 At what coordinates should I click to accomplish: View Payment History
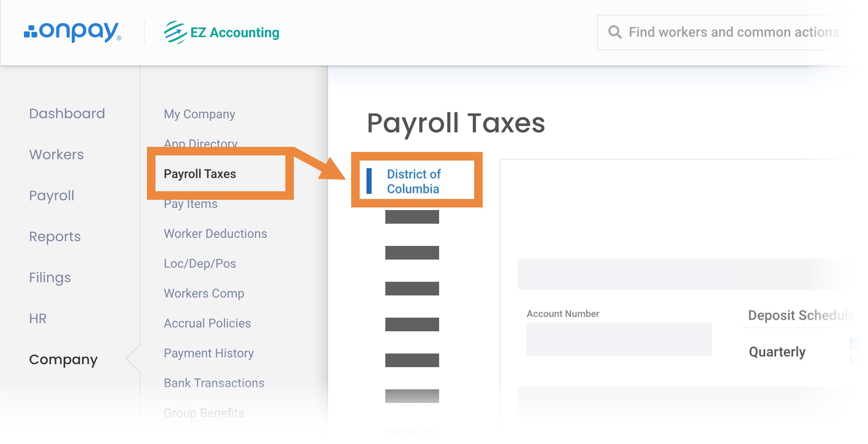pyautogui.click(x=209, y=353)
